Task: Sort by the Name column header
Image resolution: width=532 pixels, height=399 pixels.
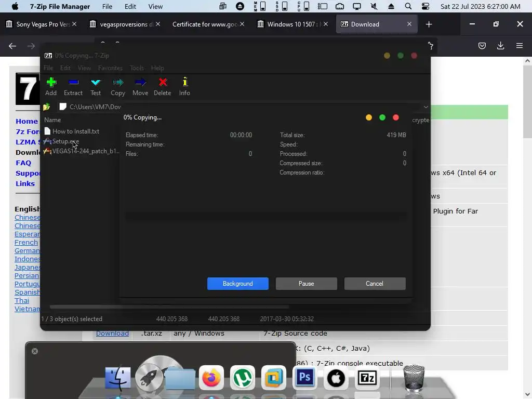Action: click(x=52, y=120)
